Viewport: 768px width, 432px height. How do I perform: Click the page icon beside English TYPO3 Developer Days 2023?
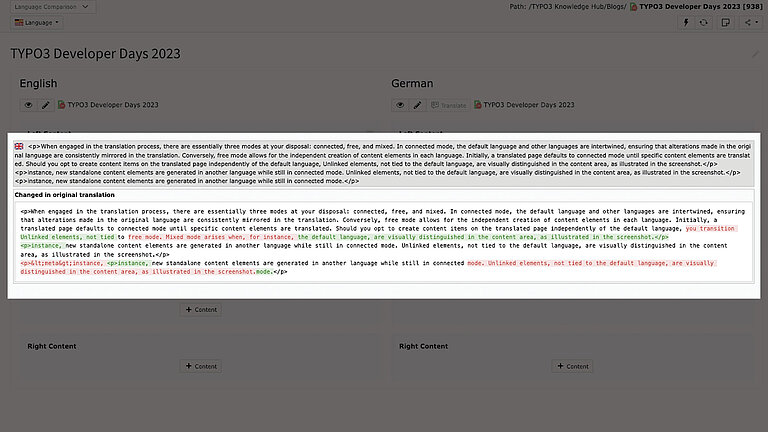coord(61,104)
